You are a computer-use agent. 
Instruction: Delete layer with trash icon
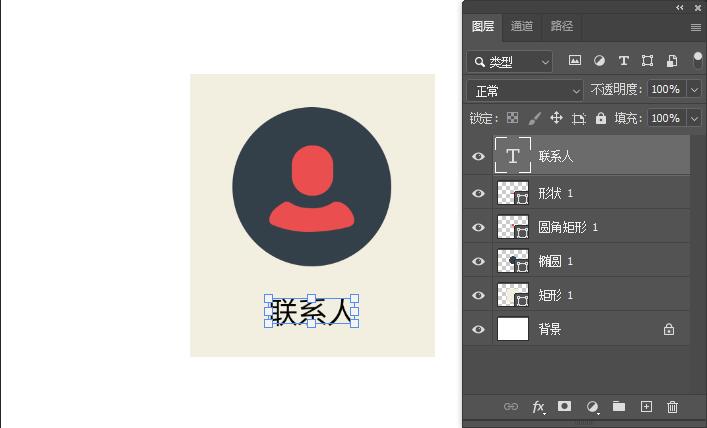click(672, 407)
